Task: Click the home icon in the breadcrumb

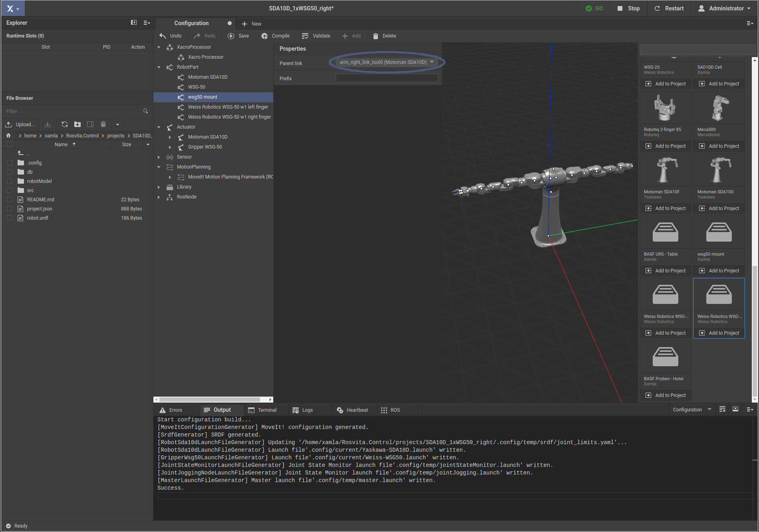Action: point(8,136)
